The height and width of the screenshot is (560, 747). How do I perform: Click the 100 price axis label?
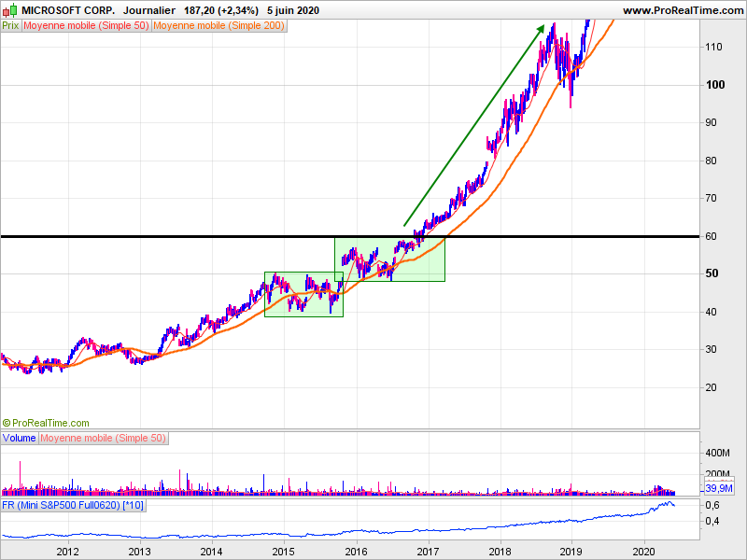[x=715, y=85]
